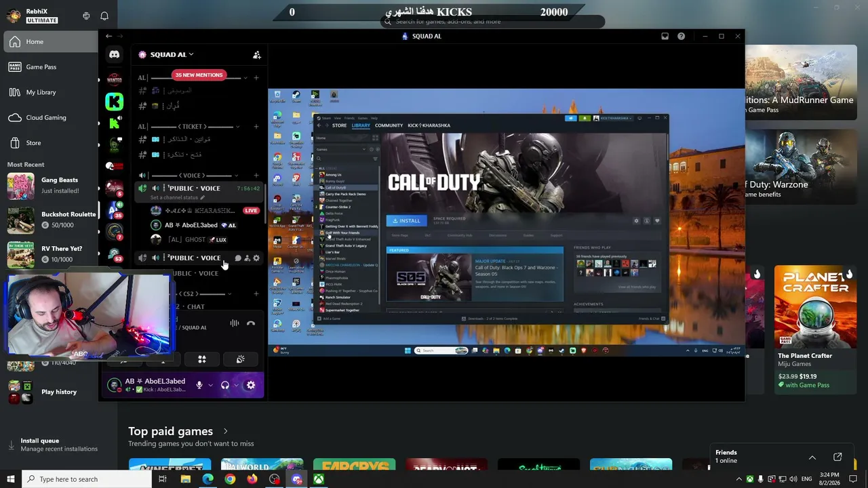Open Windows taskbar search box

pos(86,479)
